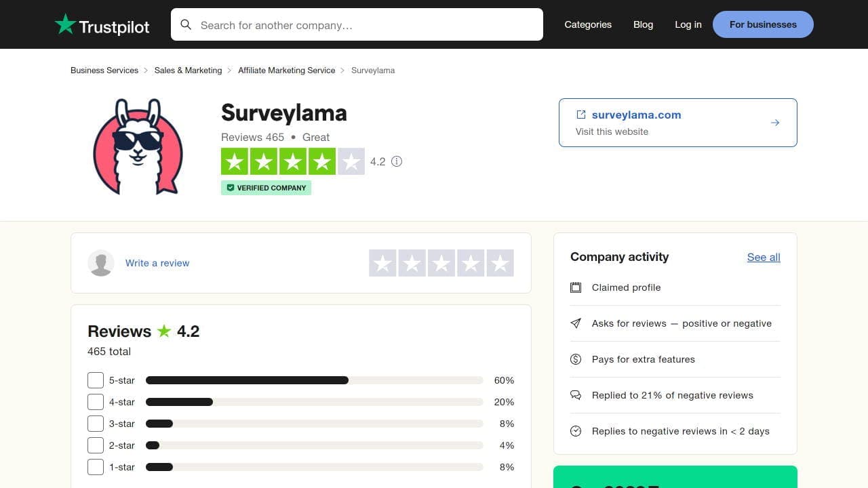
Task: Click the paper plane icon beside Asks for reviews
Action: [576, 323]
